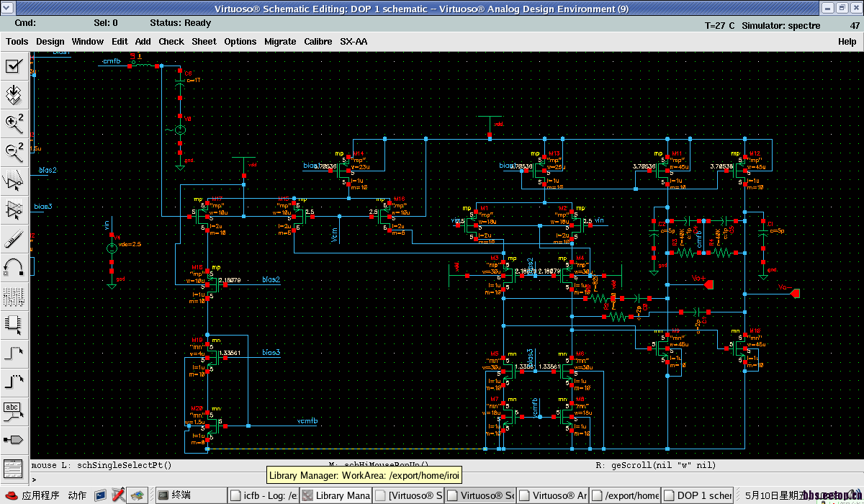
Task: Open the Check menu
Action: point(171,42)
